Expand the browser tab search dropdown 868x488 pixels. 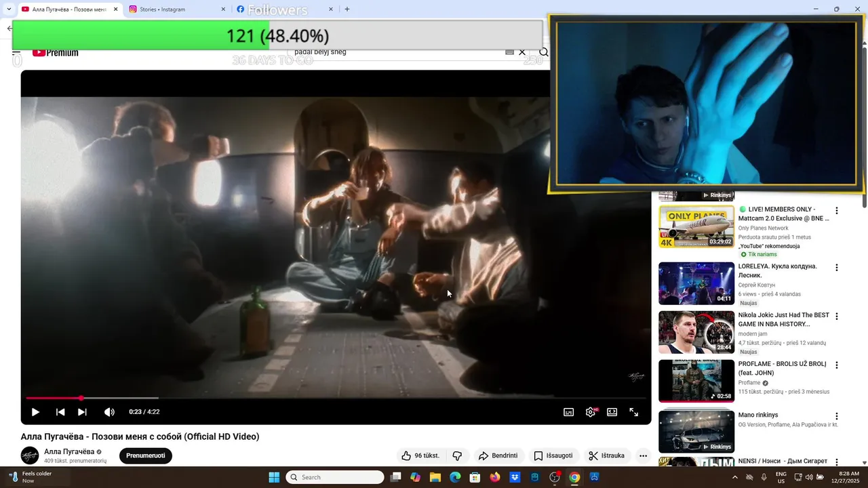tap(8, 9)
